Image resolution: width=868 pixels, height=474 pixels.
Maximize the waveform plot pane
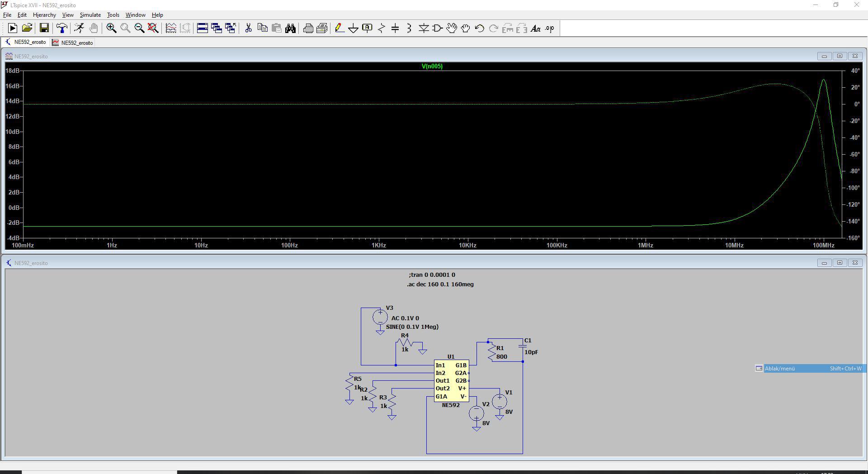pyautogui.click(x=840, y=56)
